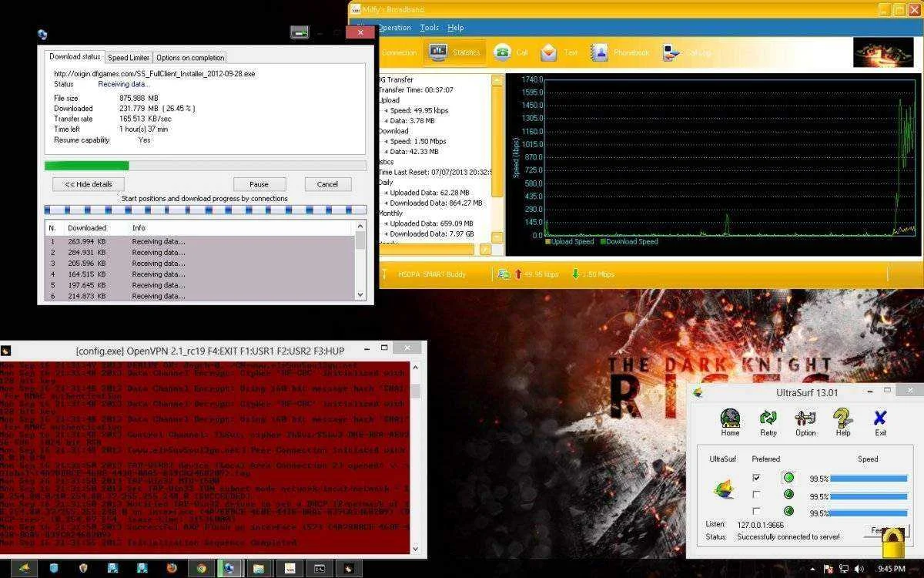Click the Info column header
Screen dimensions: 924x578
coord(139,228)
